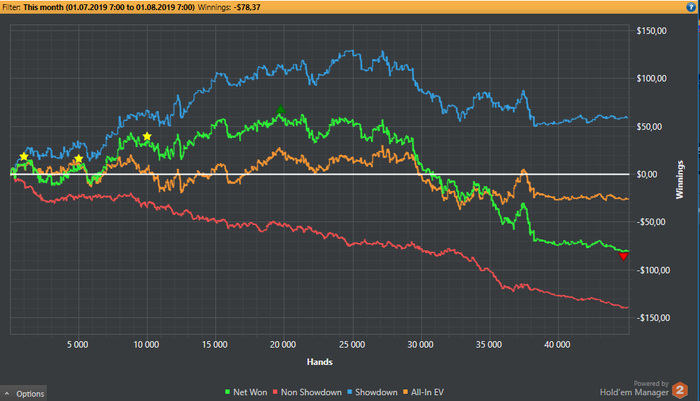Toggle the All-In EV legend entry
This screenshot has height=401, width=700.
[423, 392]
